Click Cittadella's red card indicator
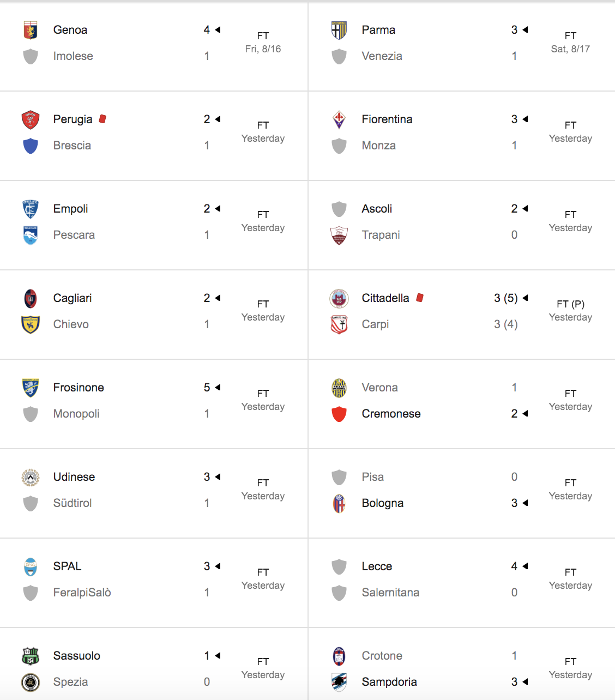This screenshot has height=700, width=615. click(420, 298)
